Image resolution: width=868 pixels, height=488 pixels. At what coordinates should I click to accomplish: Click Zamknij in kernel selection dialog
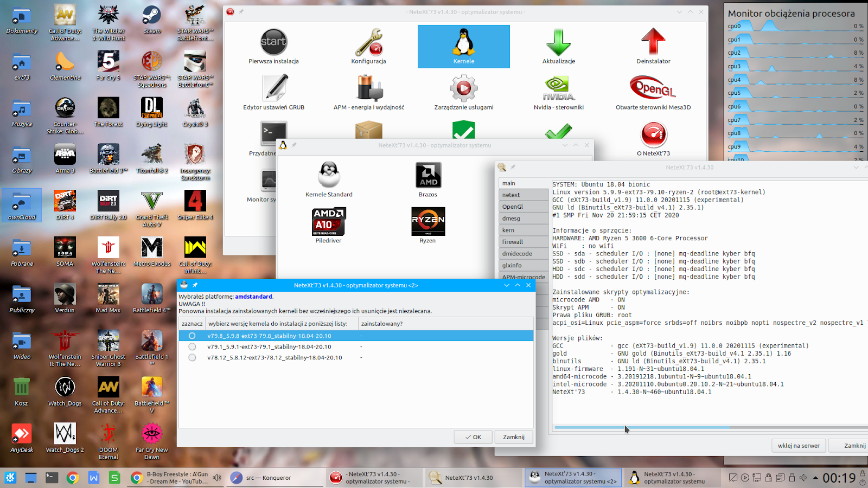[514, 437]
